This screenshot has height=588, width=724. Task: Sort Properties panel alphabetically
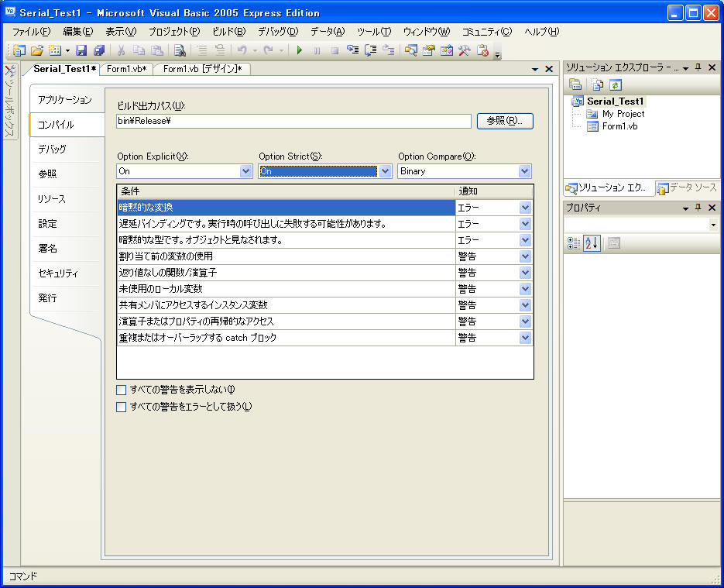pos(592,243)
